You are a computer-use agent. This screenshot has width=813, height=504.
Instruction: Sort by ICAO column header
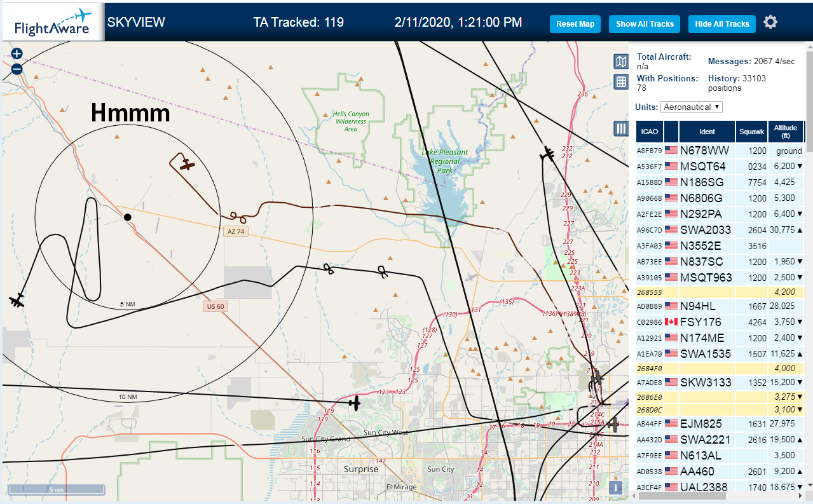coord(650,132)
